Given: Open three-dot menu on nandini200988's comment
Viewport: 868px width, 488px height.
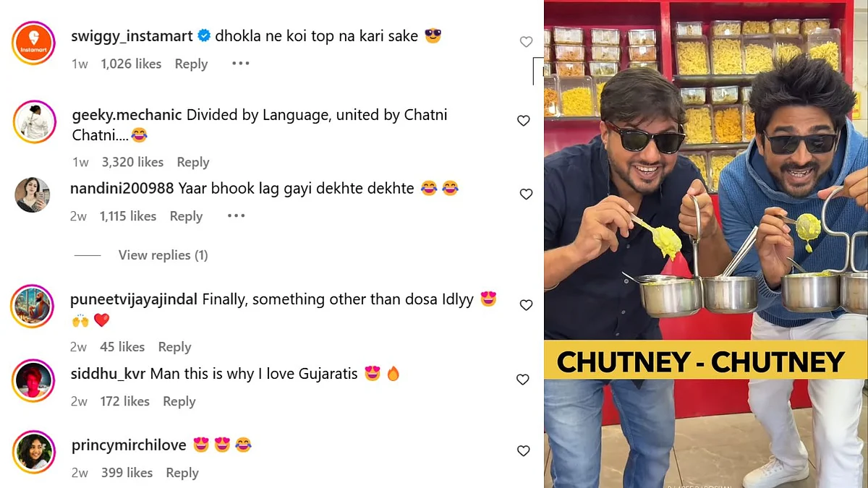Looking at the screenshot, I should click(236, 216).
